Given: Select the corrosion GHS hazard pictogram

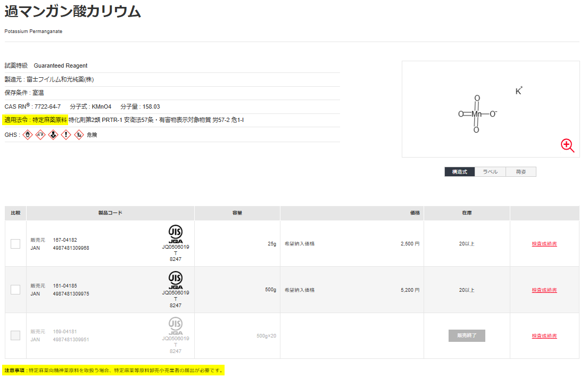Looking at the screenshot, I should pyautogui.click(x=40, y=135).
